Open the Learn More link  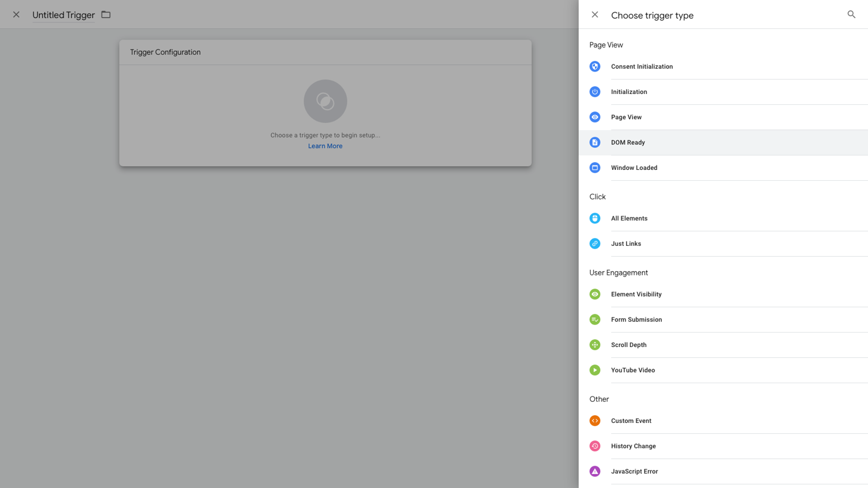click(x=325, y=146)
